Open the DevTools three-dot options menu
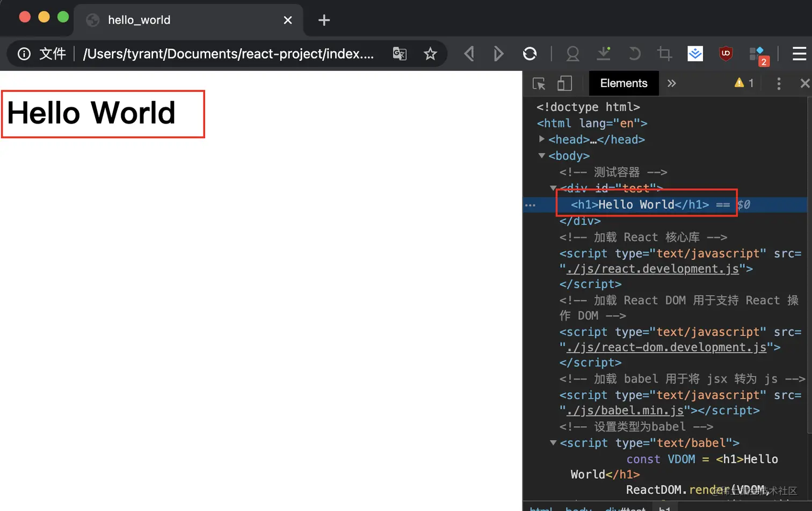The width and height of the screenshot is (812, 511). (x=779, y=83)
